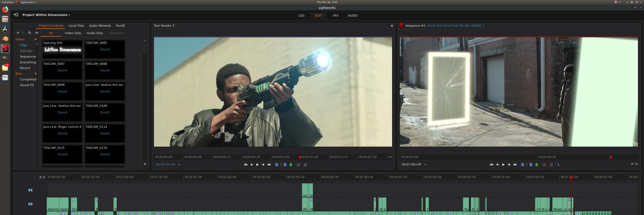Play the Test Render 3 clip
This screenshot has height=215, width=644.
[257, 165]
